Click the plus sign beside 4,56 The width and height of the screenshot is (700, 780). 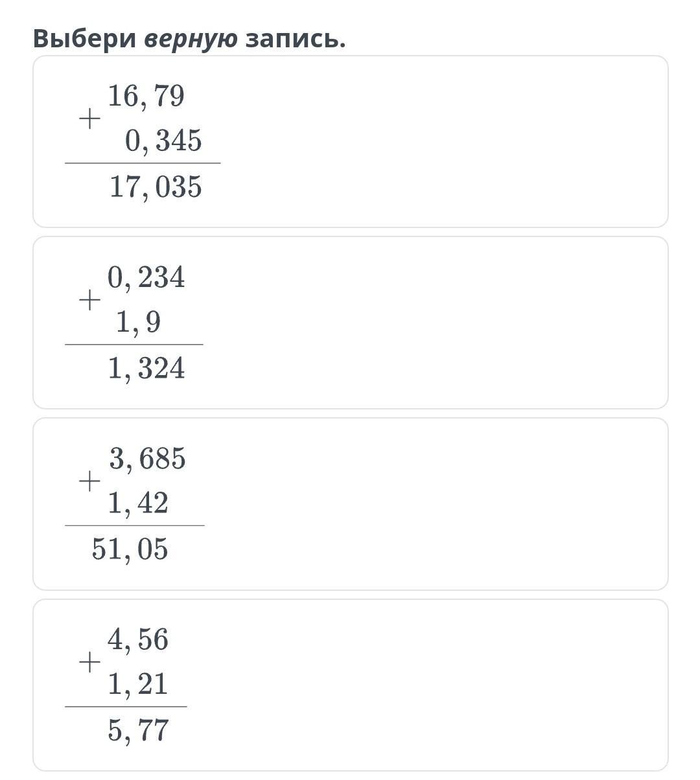coord(89,662)
